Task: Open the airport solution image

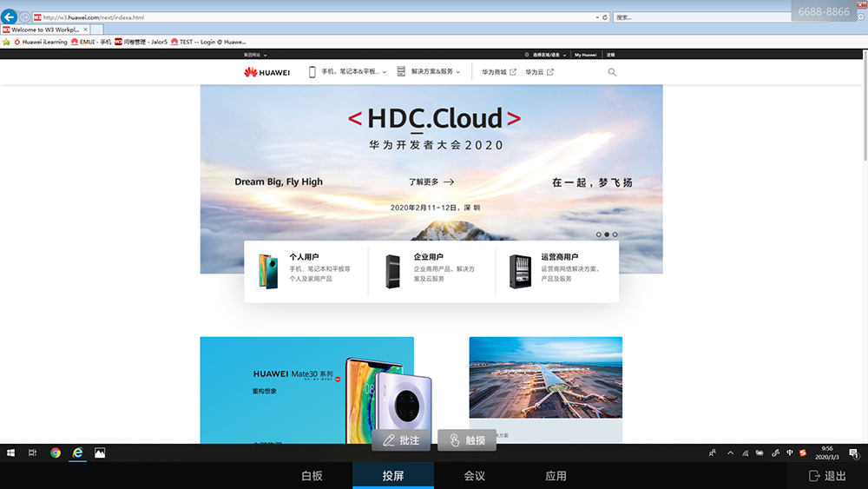Action: click(545, 377)
